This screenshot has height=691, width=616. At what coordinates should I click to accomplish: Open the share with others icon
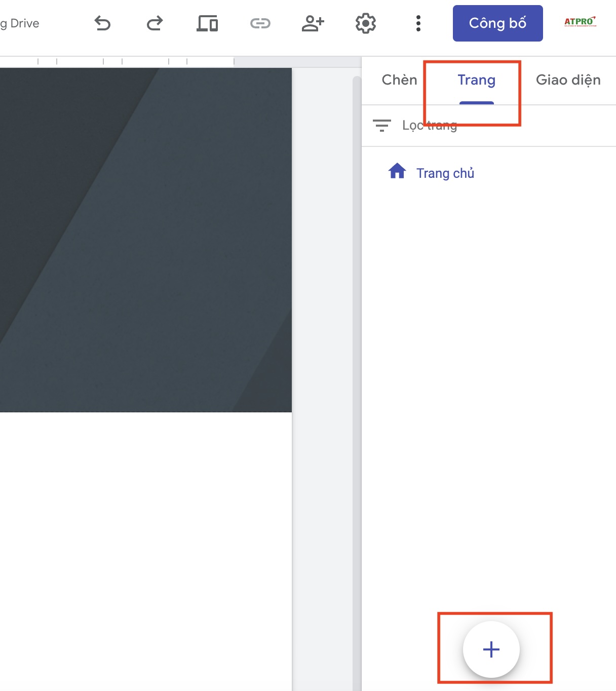click(313, 23)
